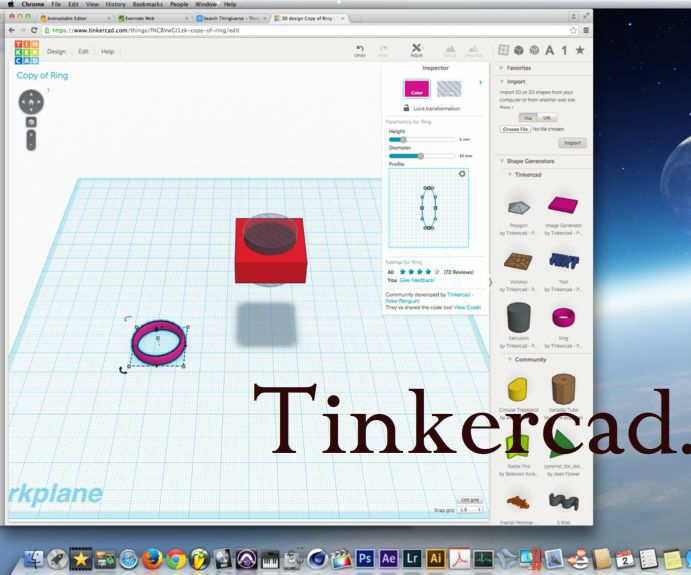Open the numbers category 1 icon

tap(564, 50)
